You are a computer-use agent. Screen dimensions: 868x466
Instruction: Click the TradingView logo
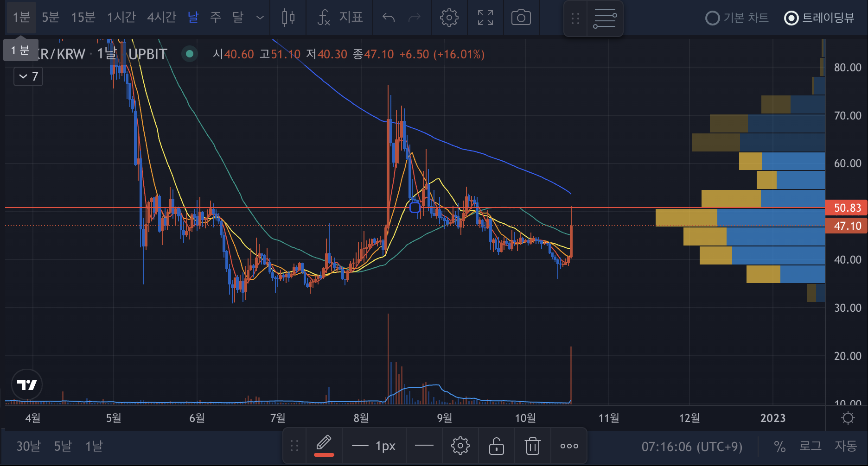coord(27,384)
